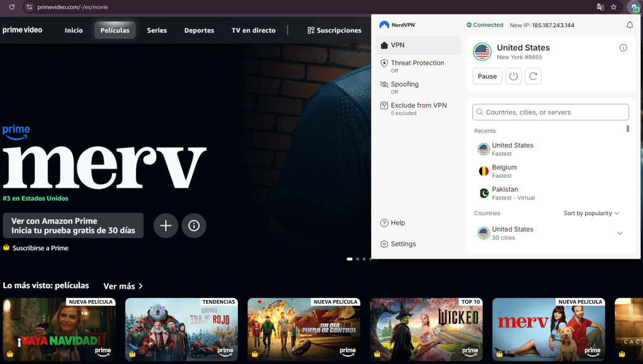Show merv details info button

pos(194,225)
